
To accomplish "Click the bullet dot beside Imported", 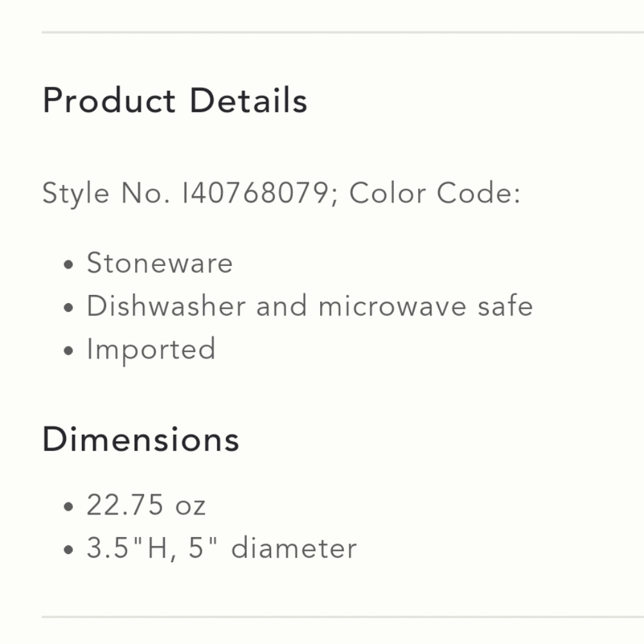I will tap(70, 351).
